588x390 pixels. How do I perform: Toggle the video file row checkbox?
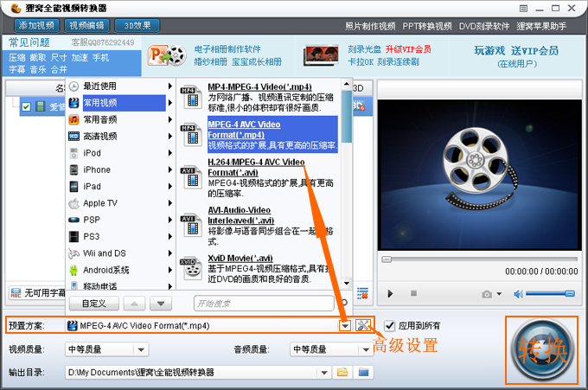click(x=26, y=107)
